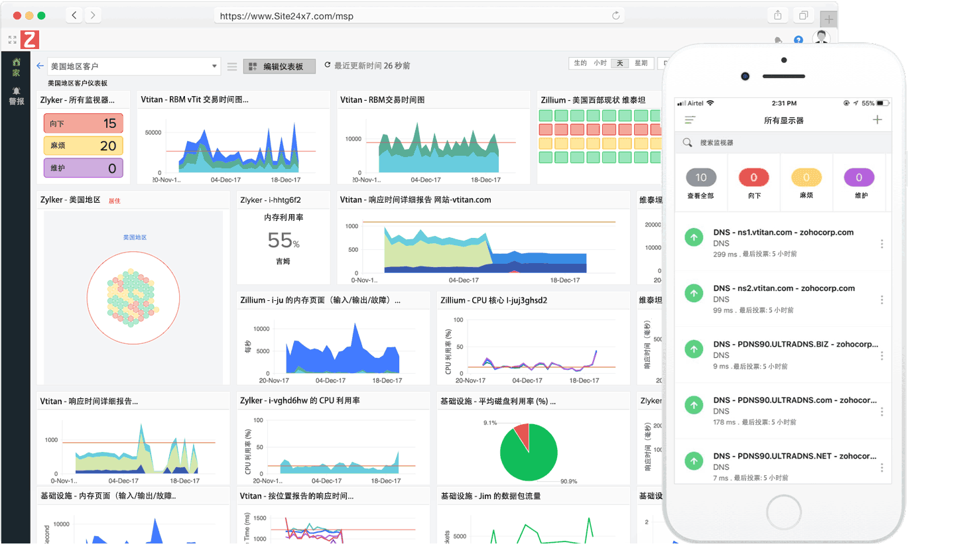The image size is (955, 560).
Task: Switch to the 小时 (Hour) view tab
Action: click(x=599, y=62)
